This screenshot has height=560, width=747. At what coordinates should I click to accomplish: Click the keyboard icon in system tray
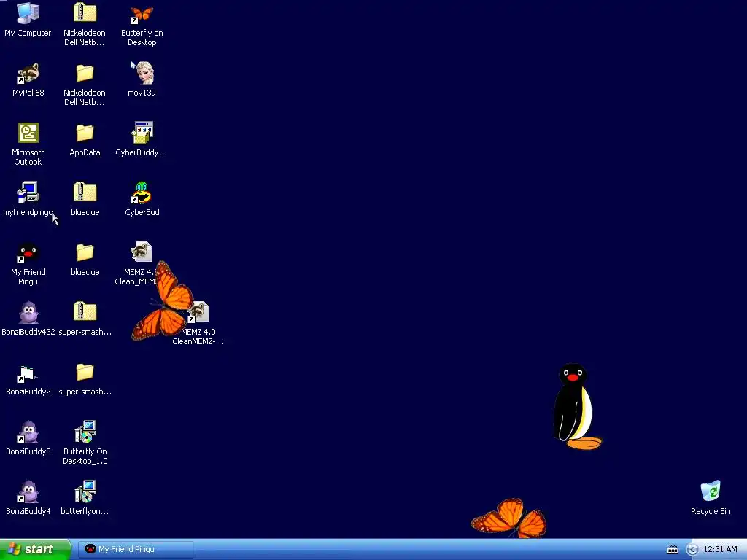[x=672, y=550]
